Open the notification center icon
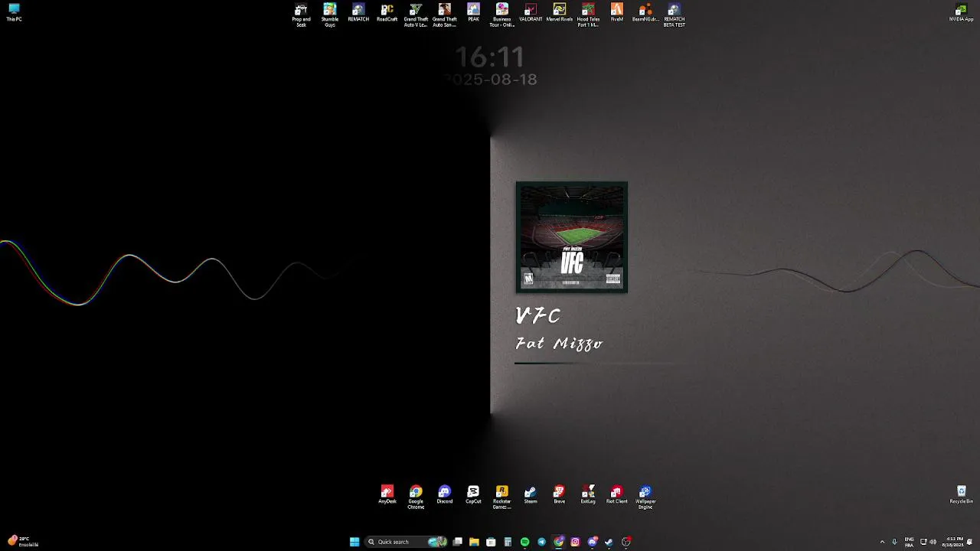 click(970, 542)
